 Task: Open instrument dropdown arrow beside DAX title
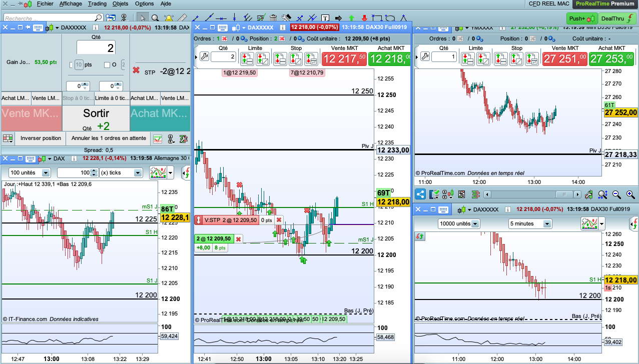(x=50, y=158)
